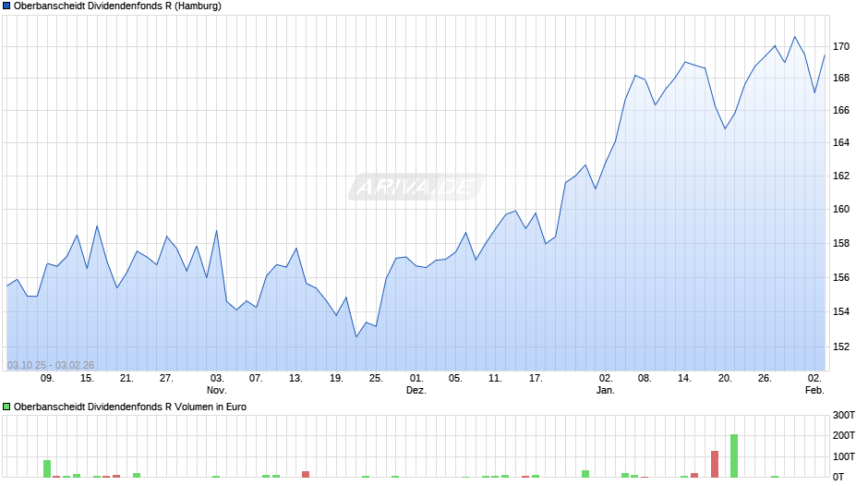Image resolution: width=868 pixels, height=486 pixels.
Task: Click the 156 price axis label
Action: pos(841,277)
